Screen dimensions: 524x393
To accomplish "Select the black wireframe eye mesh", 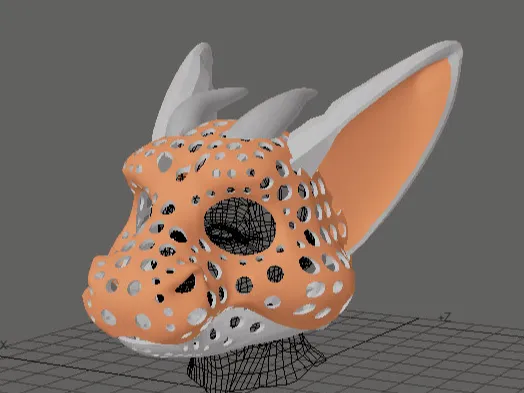I will point(240,226).
